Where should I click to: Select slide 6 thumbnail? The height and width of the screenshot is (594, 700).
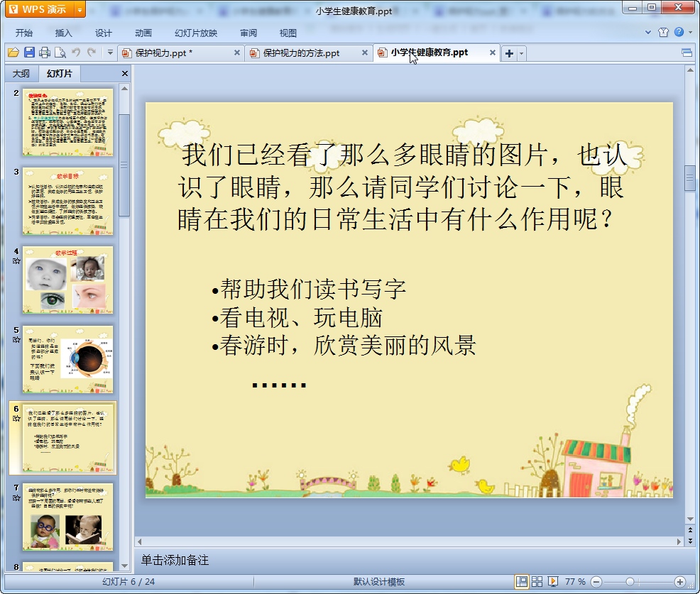(68, 438)
